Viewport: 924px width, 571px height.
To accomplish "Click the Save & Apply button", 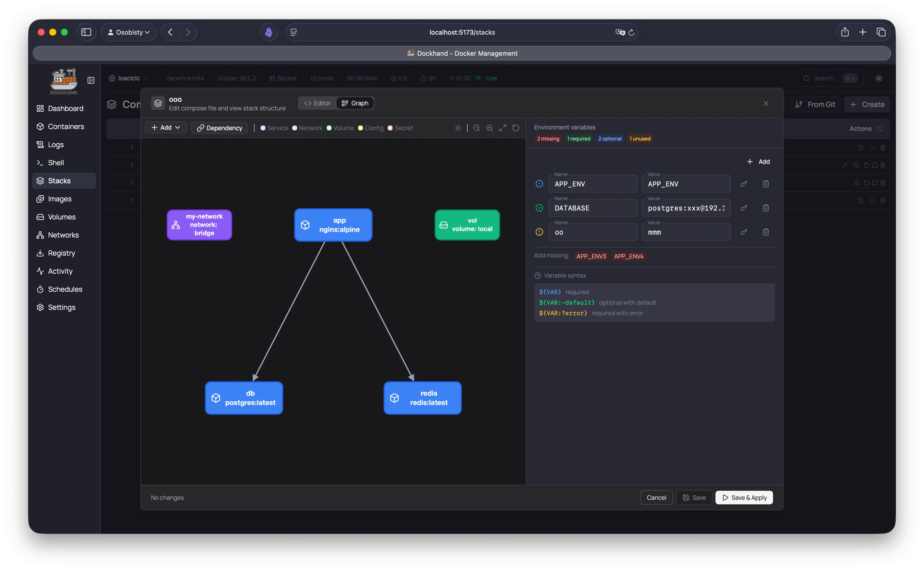I will click(x=744, y=498).
